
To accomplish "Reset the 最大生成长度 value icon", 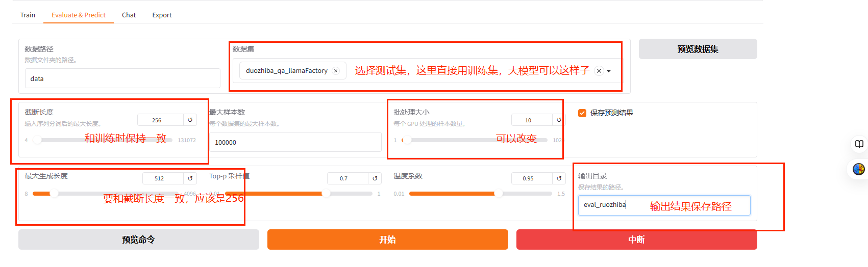I will [x=190, y=178].
